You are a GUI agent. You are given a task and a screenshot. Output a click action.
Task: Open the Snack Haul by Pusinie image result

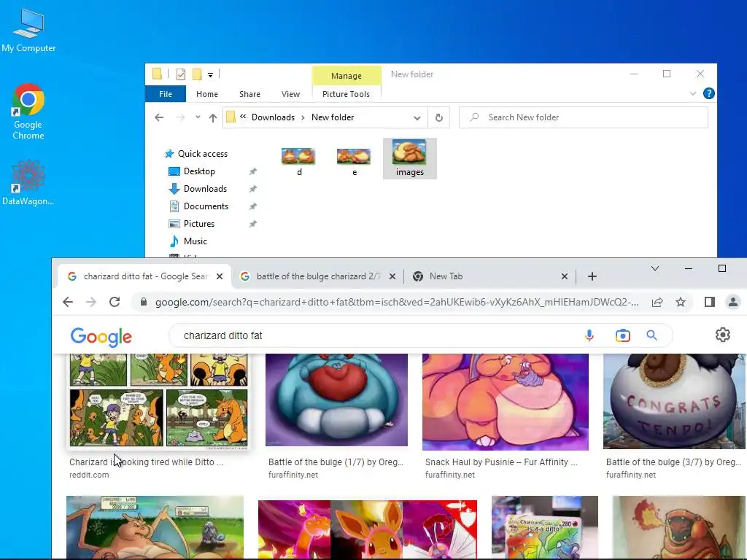point(506,402)
